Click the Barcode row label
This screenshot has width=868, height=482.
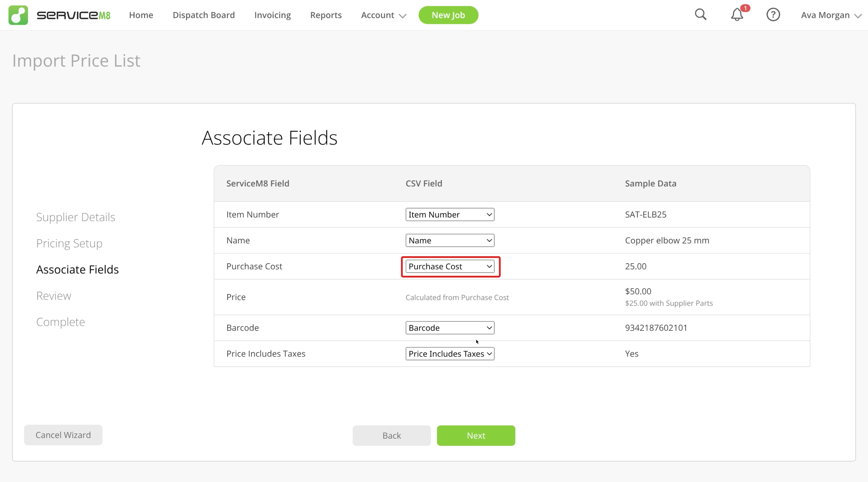tap(242, 328)
